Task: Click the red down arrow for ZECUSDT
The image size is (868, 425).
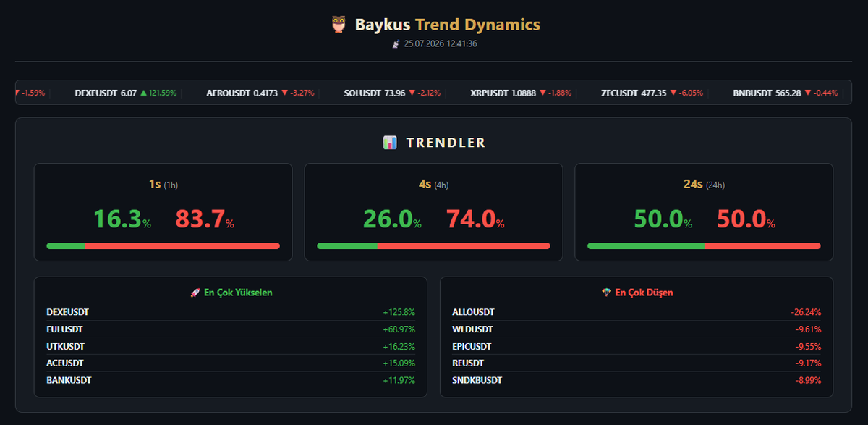Action: (673, 93)
